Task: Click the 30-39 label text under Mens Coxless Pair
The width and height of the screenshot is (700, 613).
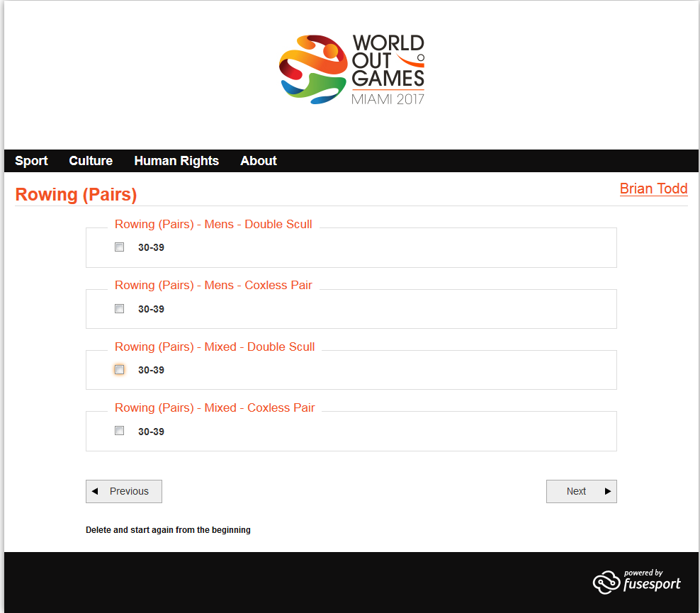Action: coord(151,309)
